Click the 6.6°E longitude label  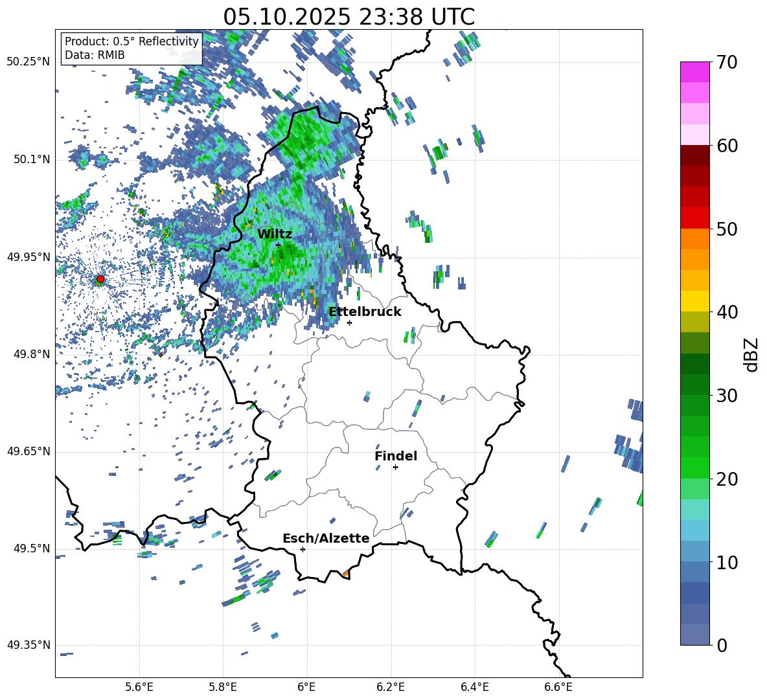point(558,688)
